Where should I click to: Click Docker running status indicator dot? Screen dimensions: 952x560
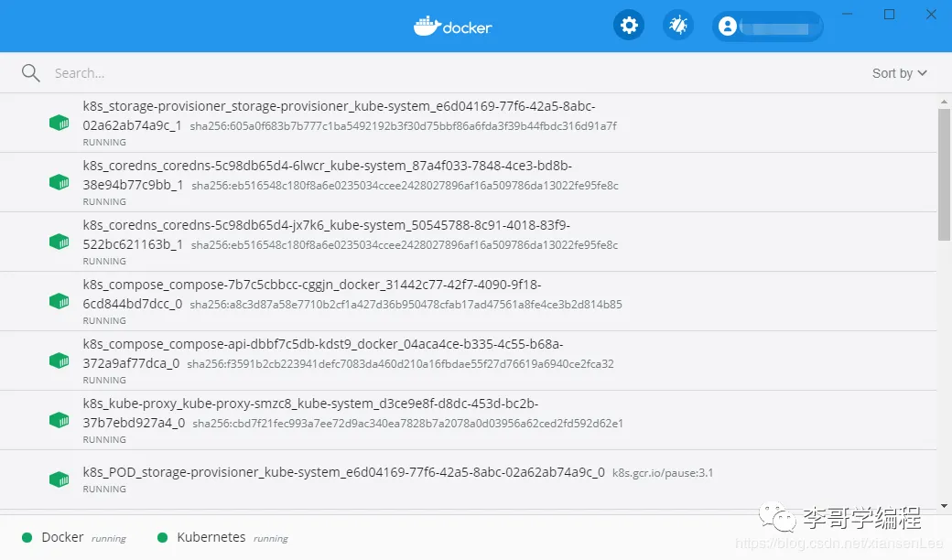pos(27,537)
